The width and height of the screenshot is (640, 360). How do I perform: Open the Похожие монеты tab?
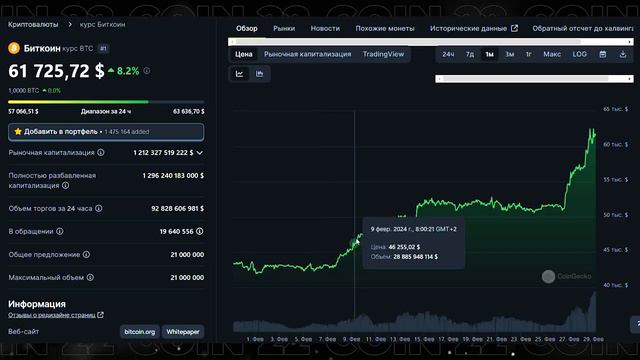pos(385,29)
